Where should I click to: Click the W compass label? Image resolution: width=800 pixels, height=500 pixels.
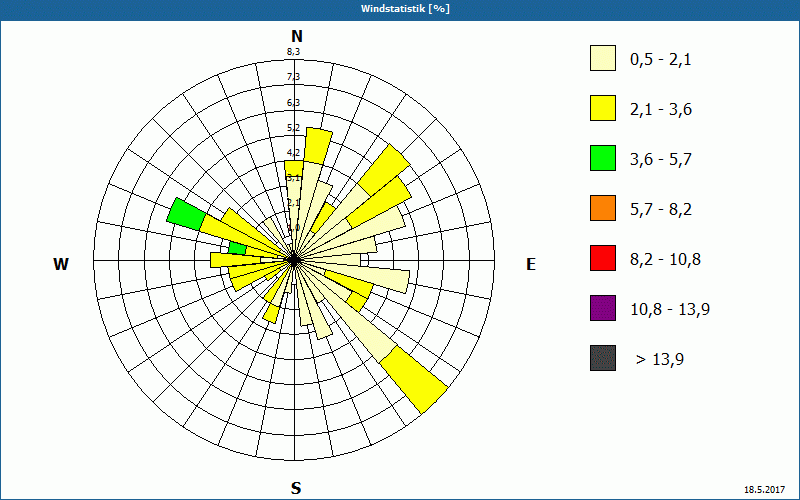coord(61,264)
